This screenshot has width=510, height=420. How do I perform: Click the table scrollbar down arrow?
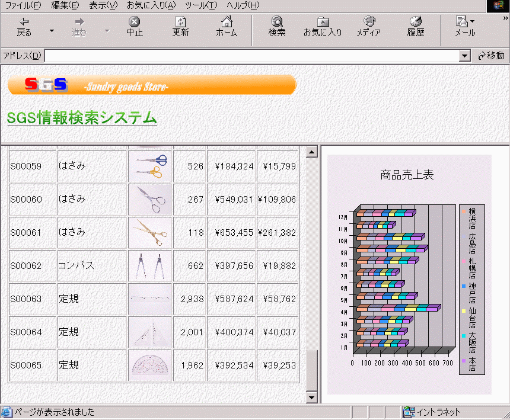pos(311,397)
